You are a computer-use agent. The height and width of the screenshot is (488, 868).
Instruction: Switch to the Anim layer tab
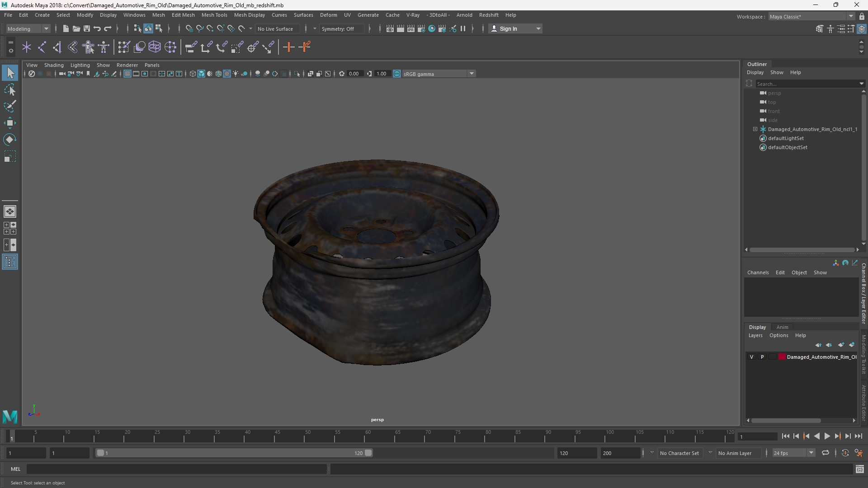click(x=782, y=327)
